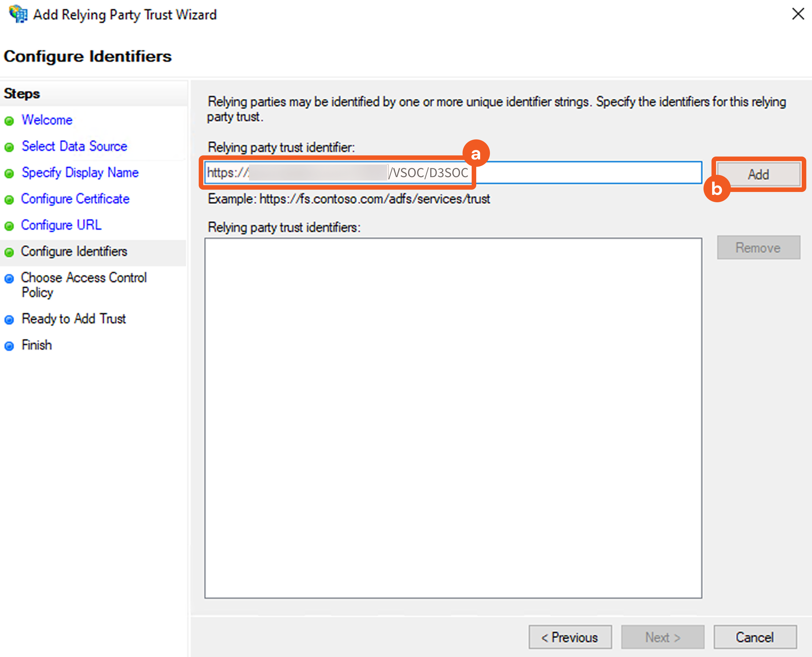Click green bullet beside Configure URL
The width and height of the screenshot is (812, 657).
coord(9,226)
